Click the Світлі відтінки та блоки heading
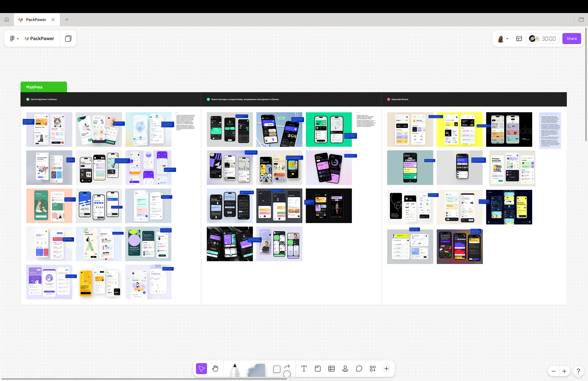The width and height of the screenshot is (588, 381). pyautogui.click(x=44, y=99)
